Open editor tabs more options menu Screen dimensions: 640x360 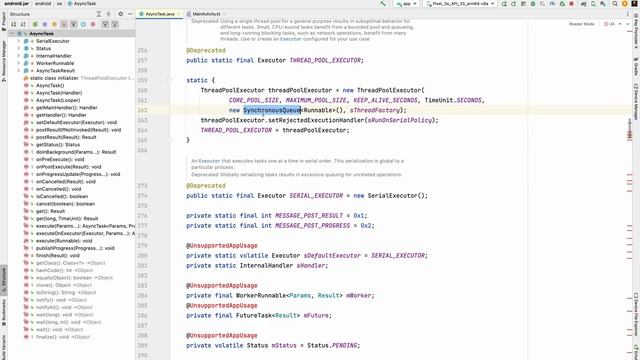click(627, 14)
